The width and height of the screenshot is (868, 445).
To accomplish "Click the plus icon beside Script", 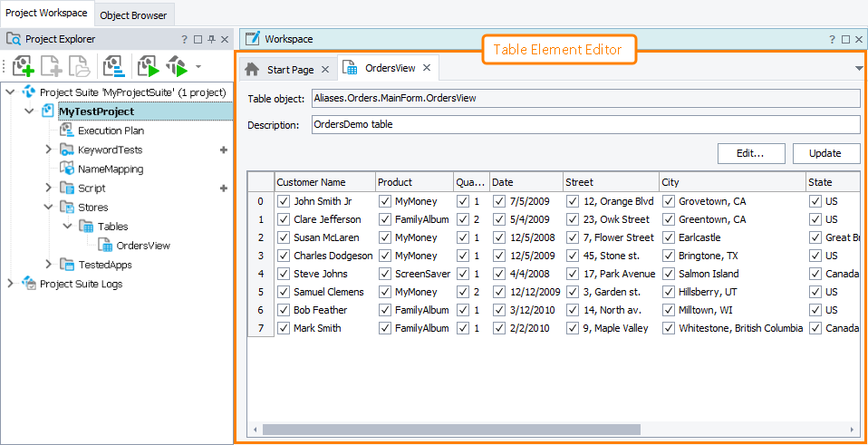I will (x=224, y=189).
